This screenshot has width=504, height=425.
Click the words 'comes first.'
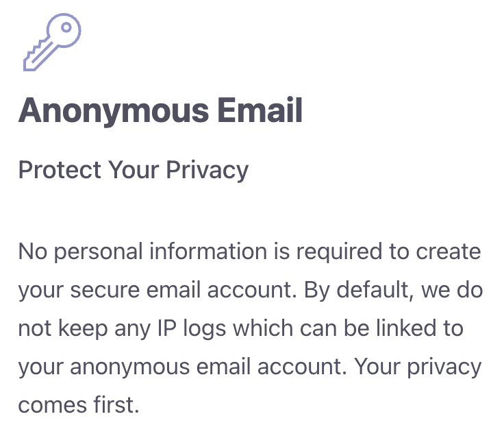point(78,405)
